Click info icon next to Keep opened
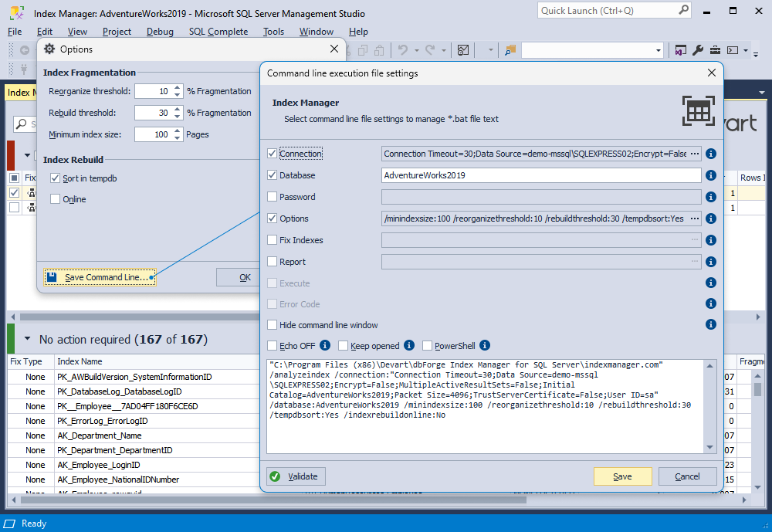The image size is (772, 532). click(x=409, y=345)
